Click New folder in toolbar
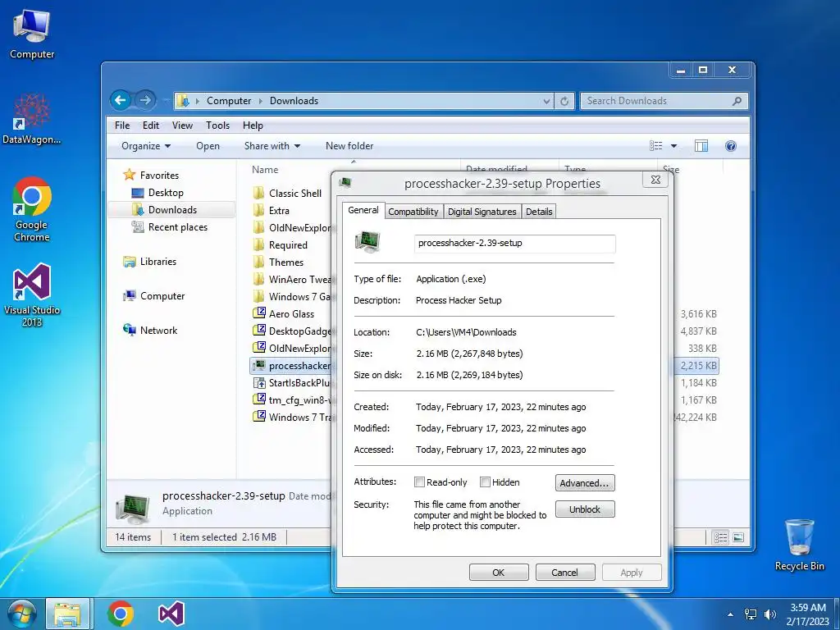The image size is (840, 630). pos(349,146)
